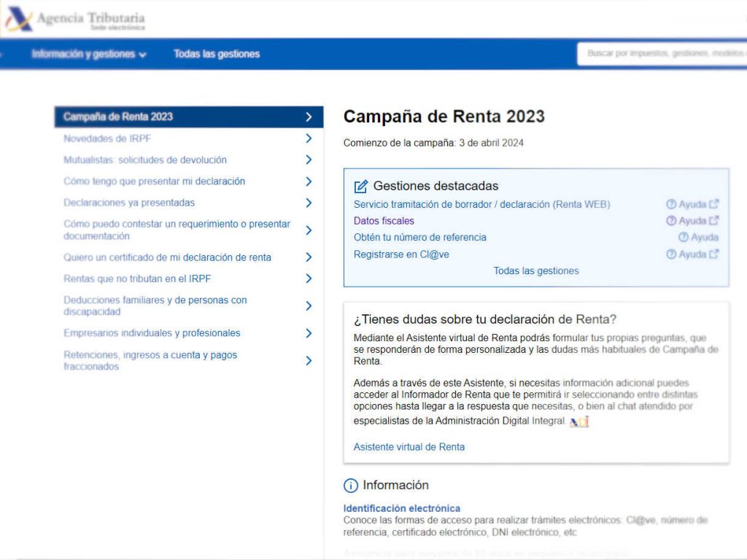Expand chevron next to Campaña de Renta 2023
Screen dimensions: 747x560
click(x=309, y=117)
